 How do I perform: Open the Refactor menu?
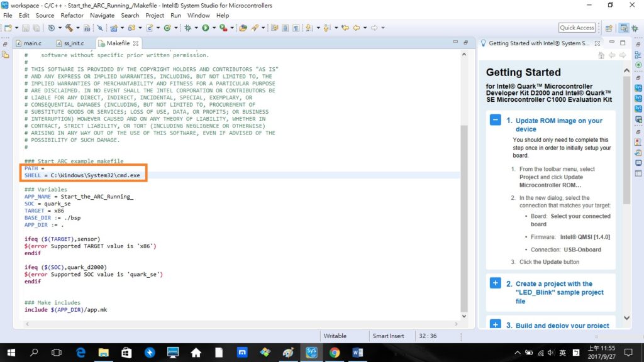click(x=72, y=16)
